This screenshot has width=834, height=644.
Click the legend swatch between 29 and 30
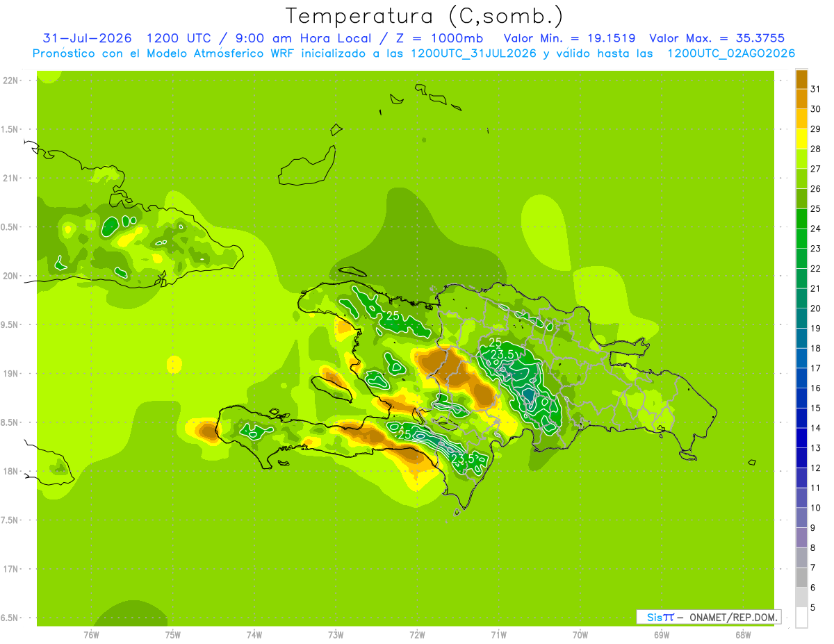(x=802, y=119)
